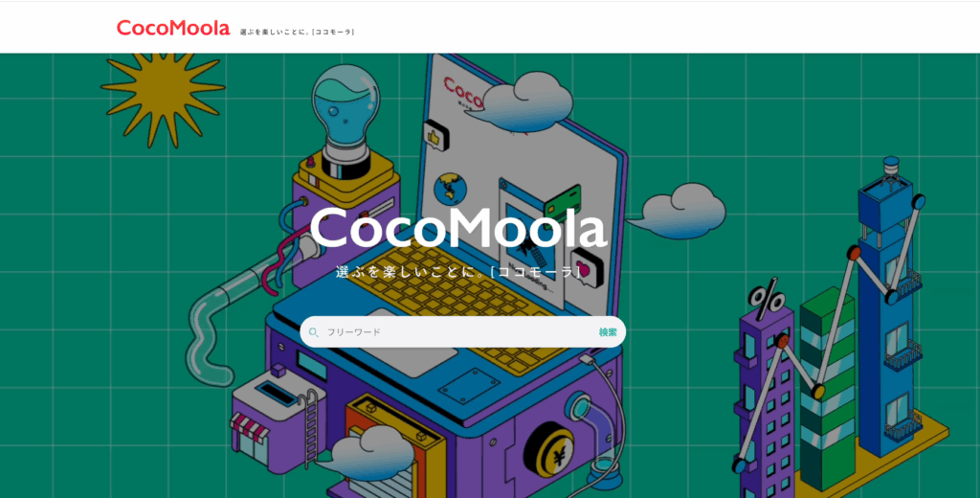980x498 pixels.
Task: Click the large white CocoMoola hero title
Action: tap(458, 230)
